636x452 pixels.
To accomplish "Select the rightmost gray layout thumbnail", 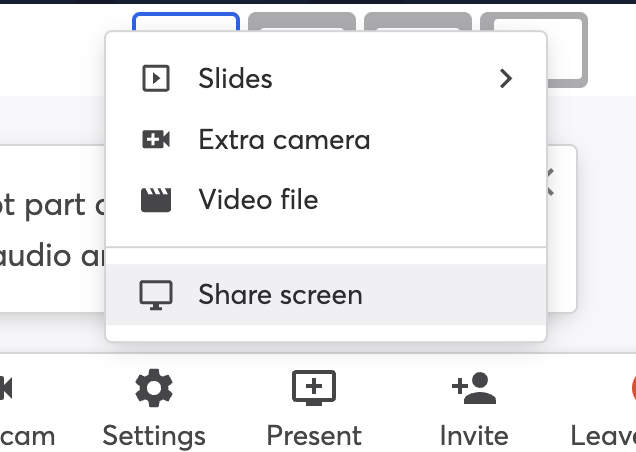I will (x=567, y=50).
